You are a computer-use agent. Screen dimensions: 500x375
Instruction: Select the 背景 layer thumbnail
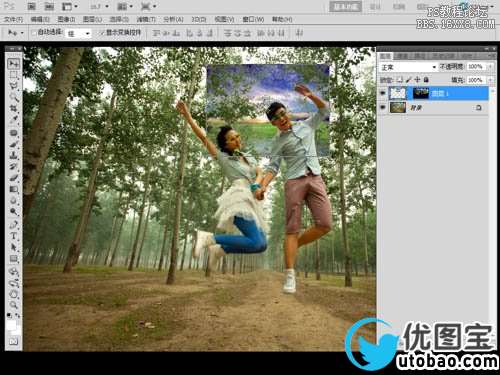[398, 108]
